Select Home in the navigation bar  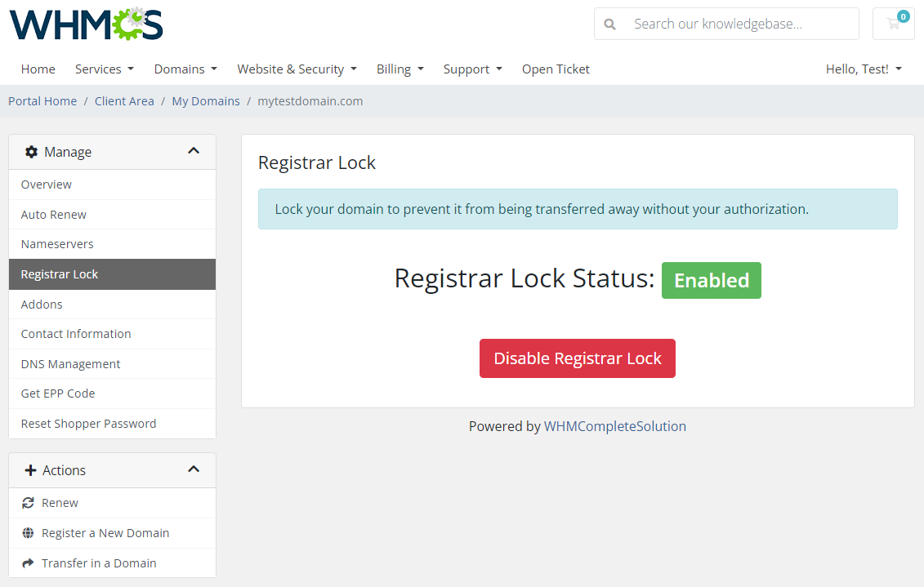[x=38, y=69]
